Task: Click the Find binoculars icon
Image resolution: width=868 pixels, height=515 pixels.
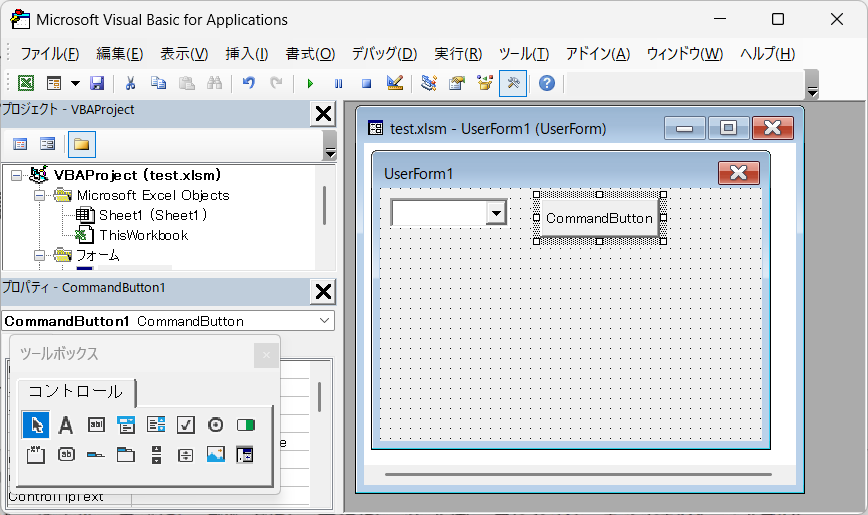Action: 214,83
